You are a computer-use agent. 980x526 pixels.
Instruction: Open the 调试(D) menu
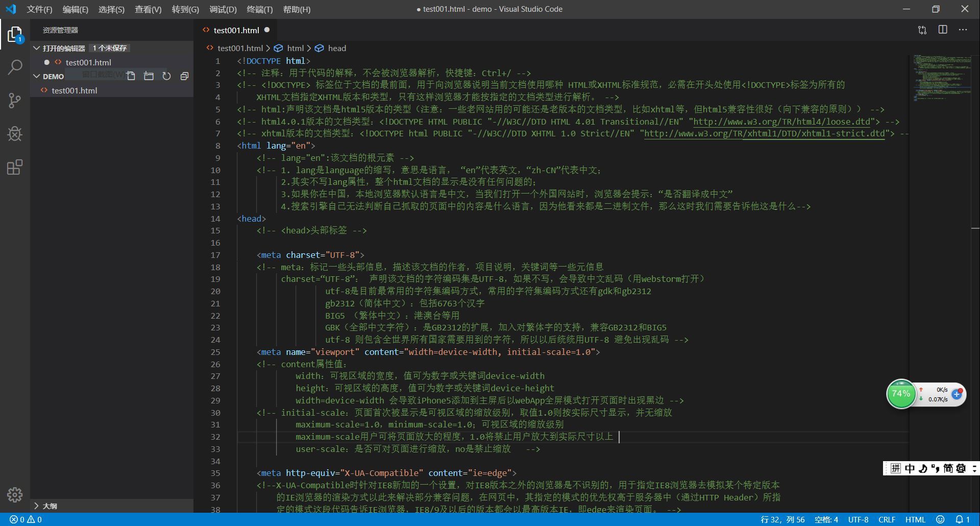pos(223,9)
